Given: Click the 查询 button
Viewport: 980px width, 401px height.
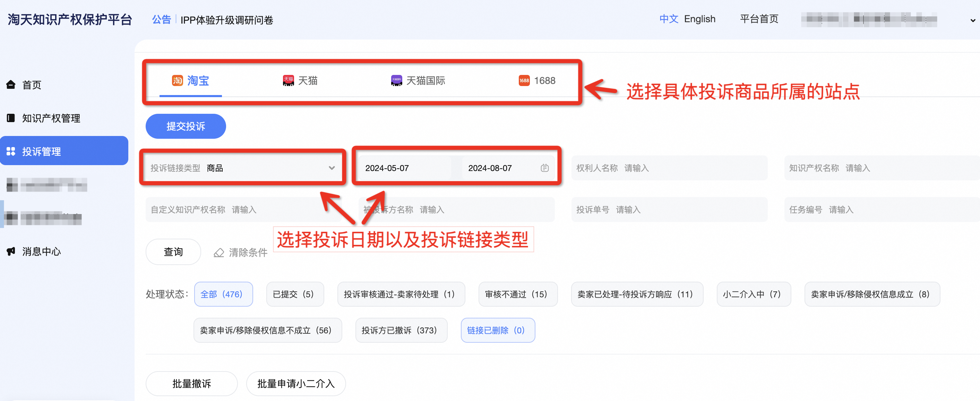Looking at the screenshot, I should point(173,251).
